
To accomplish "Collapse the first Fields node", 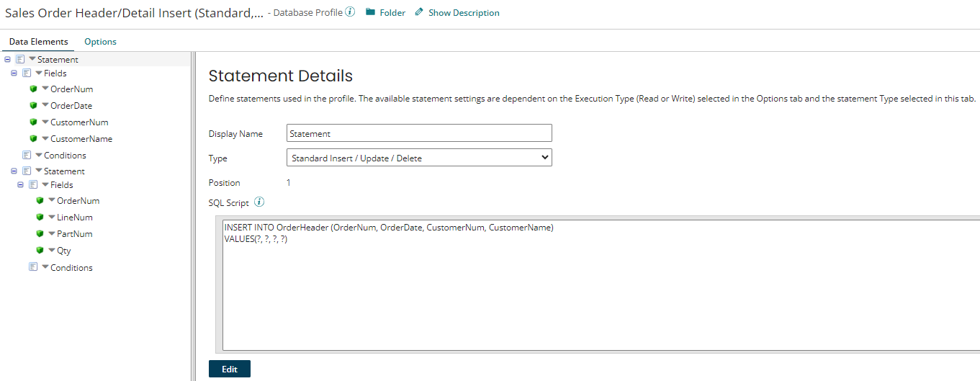I will [x=14, y=73].
